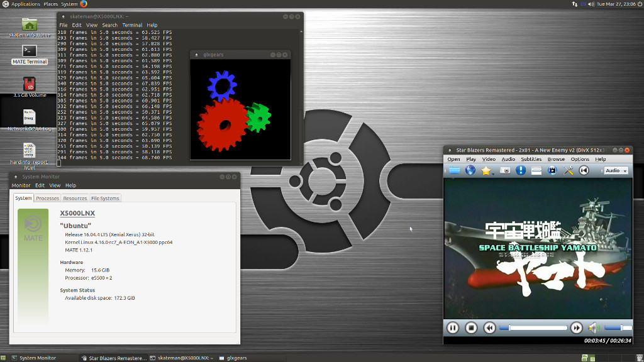The width and height of the screenshot is (644, 362).
Task: Stop video playback
Action: (471, 327)
